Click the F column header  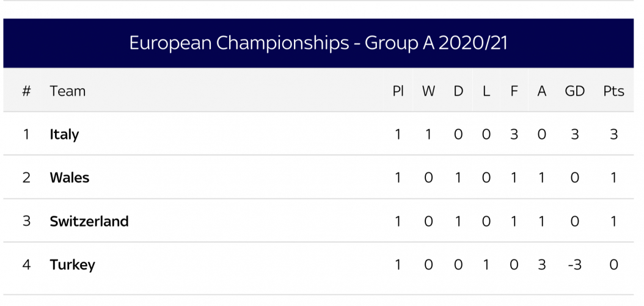(x=514, y=91)
